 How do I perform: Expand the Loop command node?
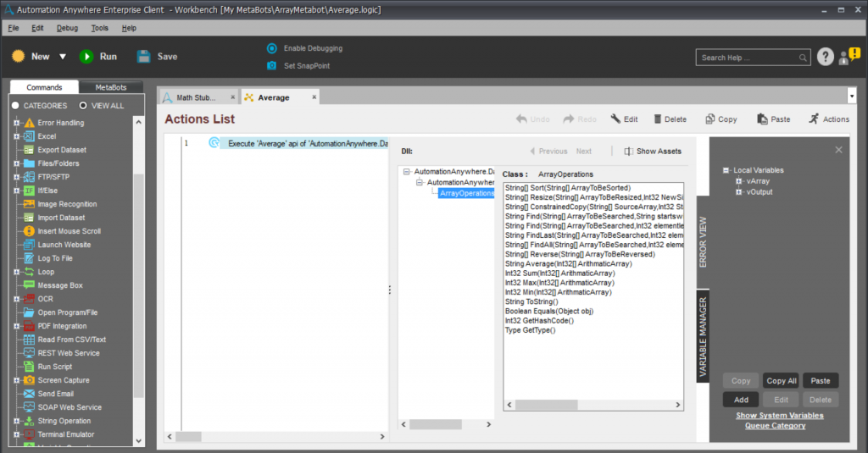coord(16,272)
